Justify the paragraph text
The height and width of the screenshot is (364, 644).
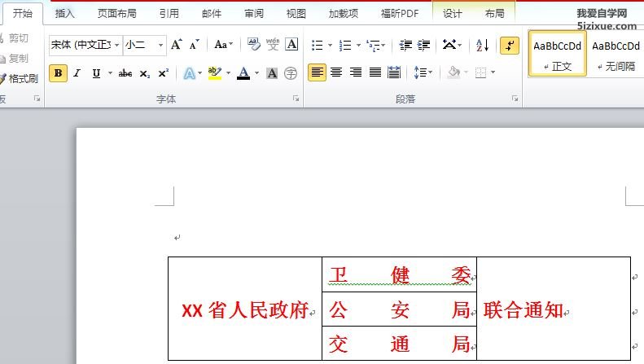coord(375,72)
